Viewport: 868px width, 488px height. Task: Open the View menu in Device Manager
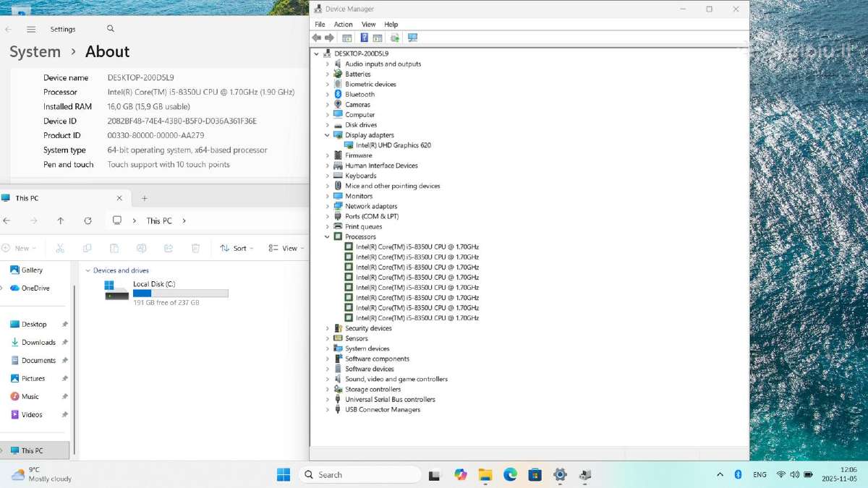coord(369,25)
